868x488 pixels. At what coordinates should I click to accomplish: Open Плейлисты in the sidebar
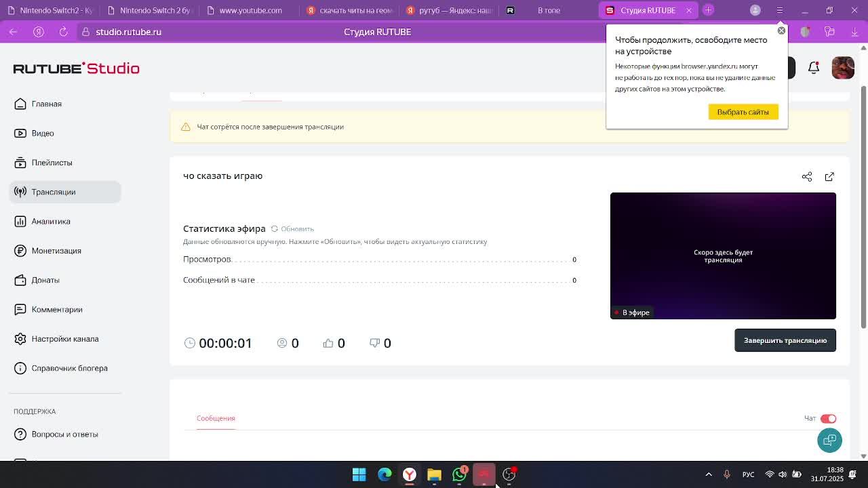65,163
